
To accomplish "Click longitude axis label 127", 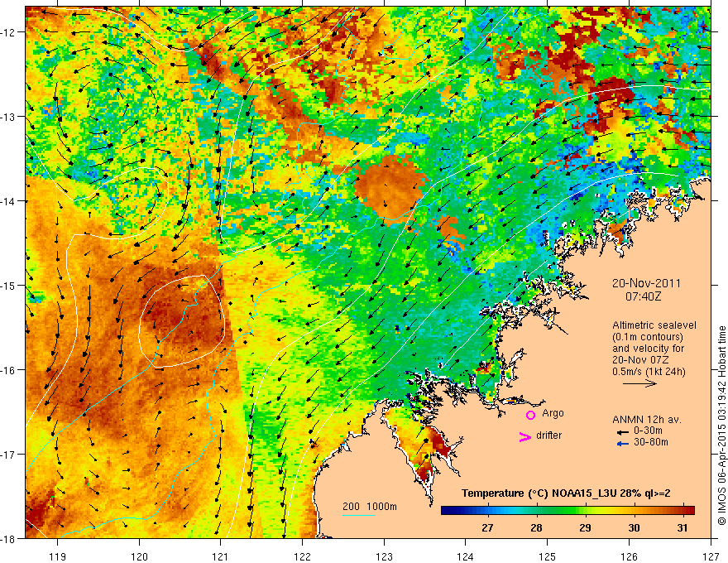I will pos(711,556).
